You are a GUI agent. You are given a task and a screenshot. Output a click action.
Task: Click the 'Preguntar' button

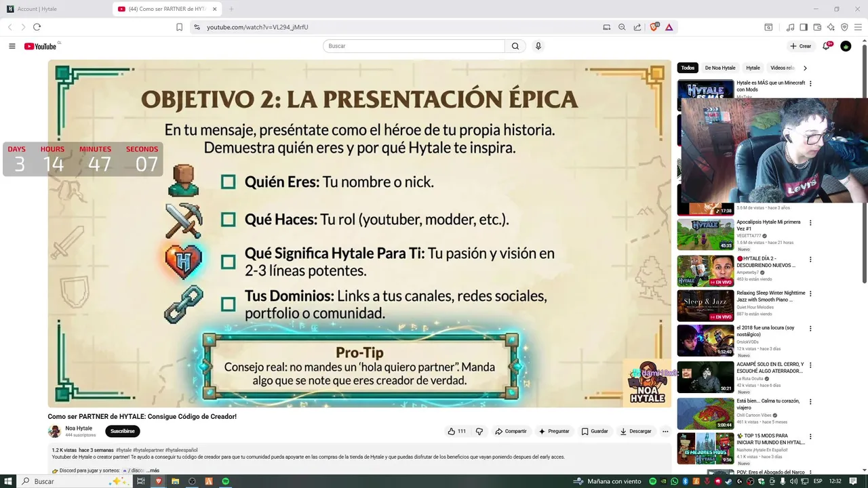554,431
